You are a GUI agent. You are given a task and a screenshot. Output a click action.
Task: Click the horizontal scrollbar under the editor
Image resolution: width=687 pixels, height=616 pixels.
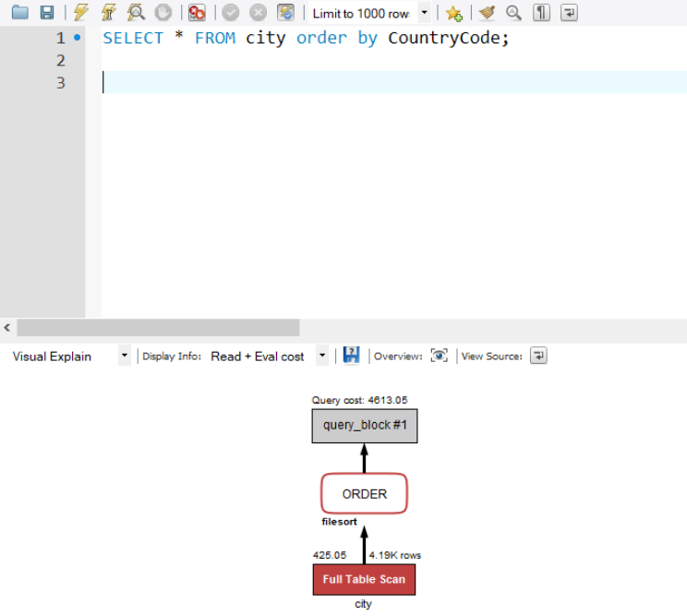(x=158, y=328)
